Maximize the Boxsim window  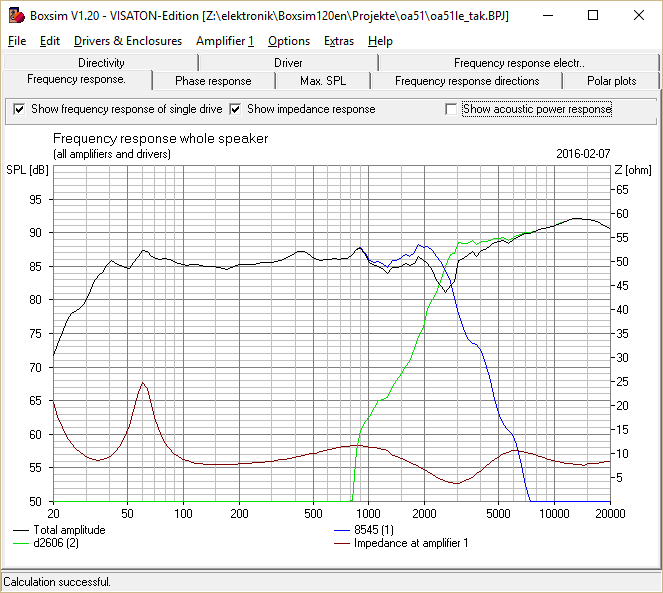[593, 16]
